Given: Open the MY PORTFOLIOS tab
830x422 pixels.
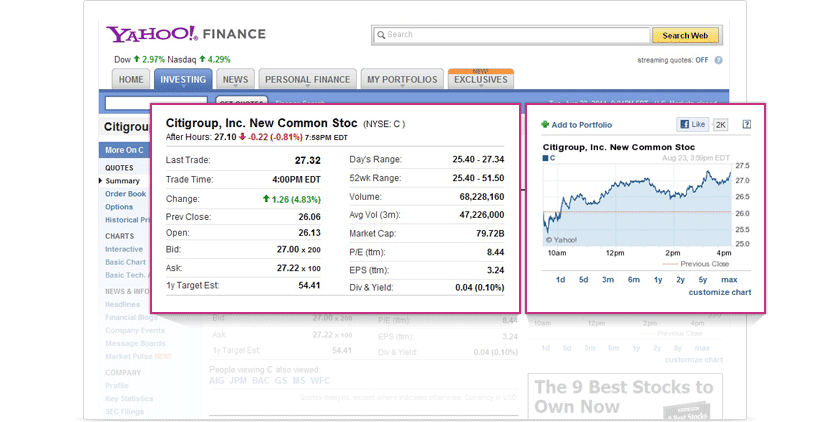Looking at the screenshot, I should coord(402,79).
